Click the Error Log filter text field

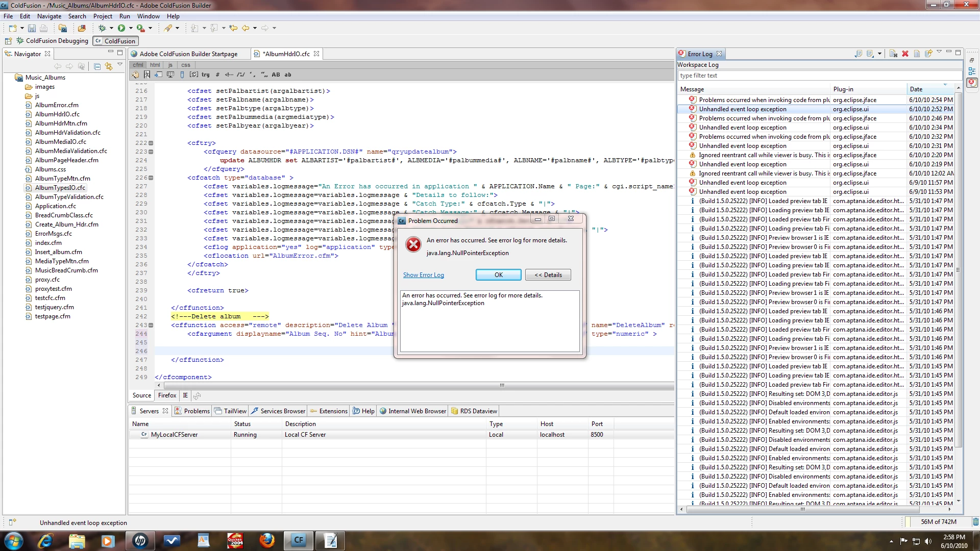[817, 76]
